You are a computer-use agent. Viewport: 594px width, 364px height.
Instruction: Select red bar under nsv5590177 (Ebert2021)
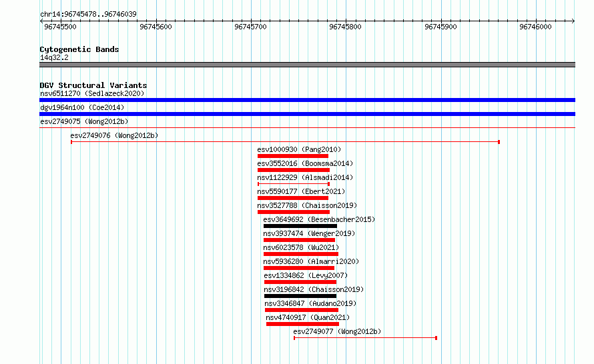(x=293, y=198)
